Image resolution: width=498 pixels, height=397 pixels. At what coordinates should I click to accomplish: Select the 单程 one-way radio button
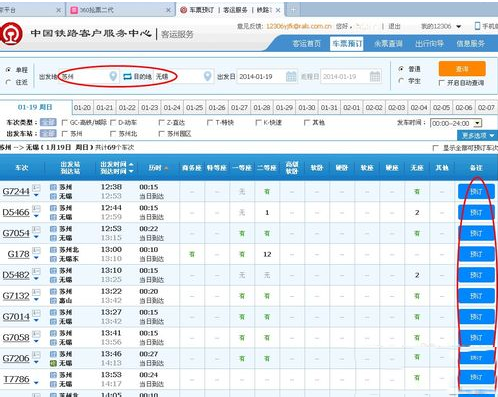(8, 70)
